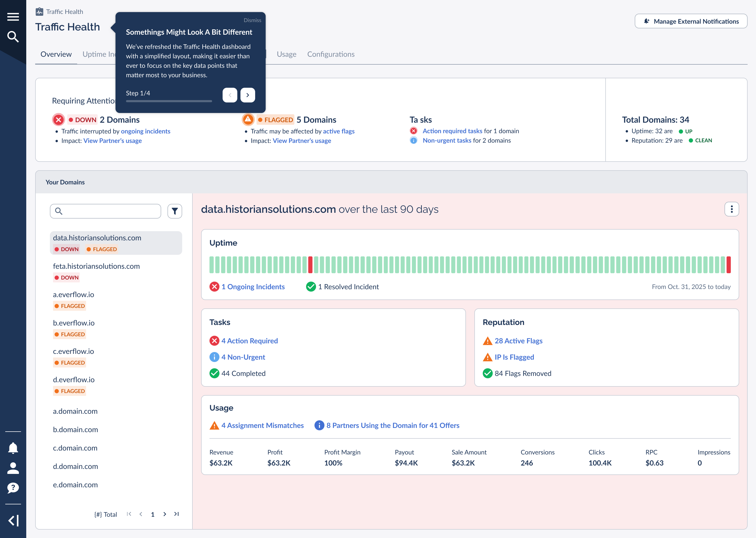
Task: Click Manage External Notifications button
Action: click(x=691, y=21)
